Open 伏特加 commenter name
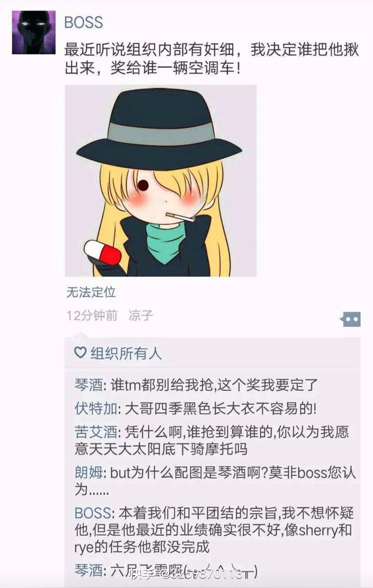Viewport: 373px width, 588px height. (x=96, y=409)
